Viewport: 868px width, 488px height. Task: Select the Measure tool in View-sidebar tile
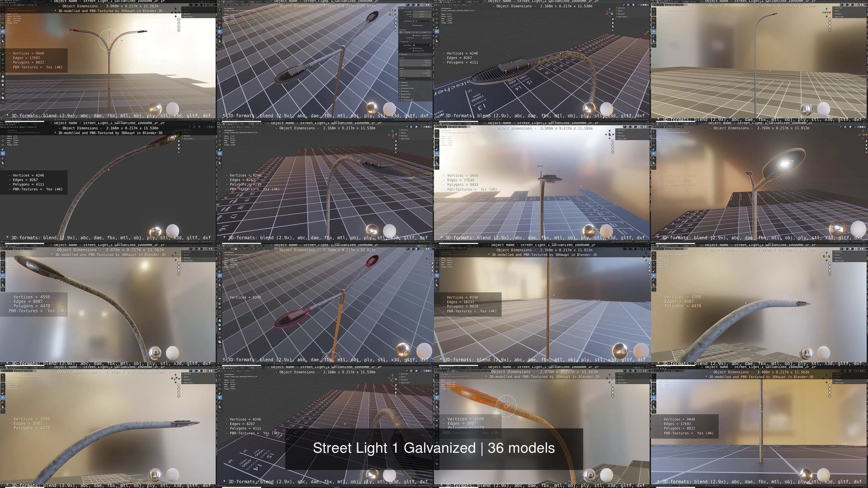click(220, 41)
